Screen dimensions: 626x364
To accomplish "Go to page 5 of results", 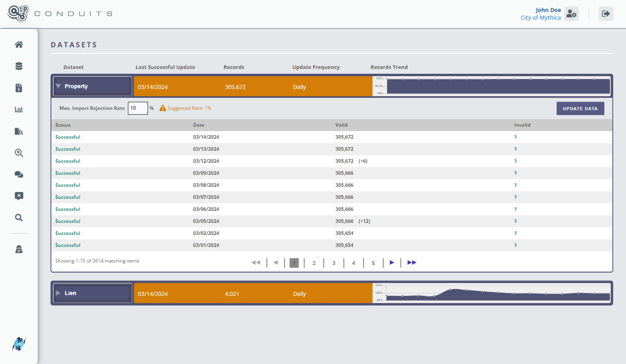I will point(373,263).
